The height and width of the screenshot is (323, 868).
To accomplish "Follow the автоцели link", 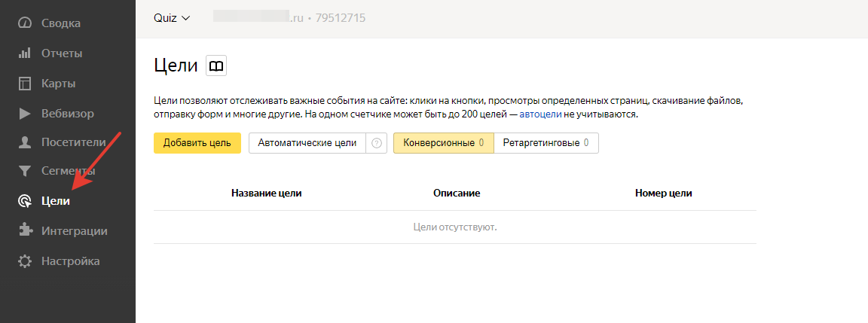I will [x=540, y=116].
